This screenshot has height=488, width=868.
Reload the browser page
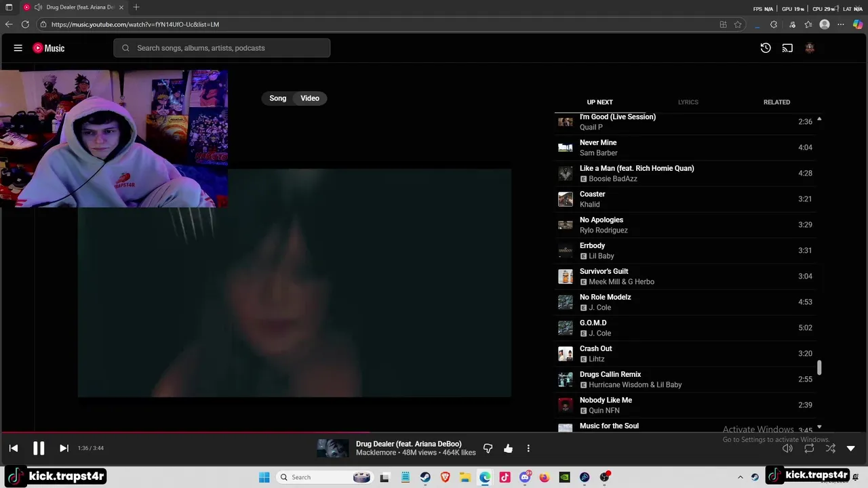coord(25,24)
